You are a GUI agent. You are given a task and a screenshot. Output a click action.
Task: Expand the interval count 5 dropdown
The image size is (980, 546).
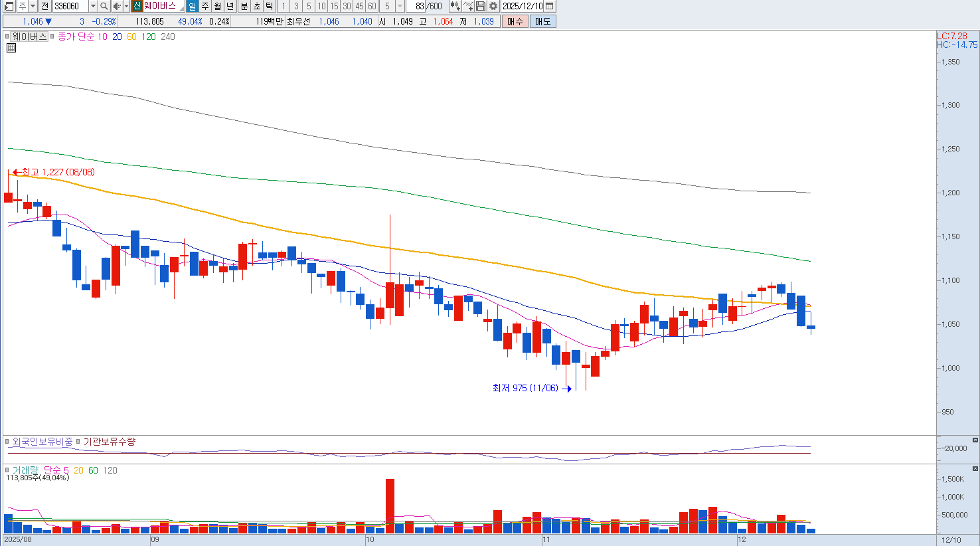[400, 6]
